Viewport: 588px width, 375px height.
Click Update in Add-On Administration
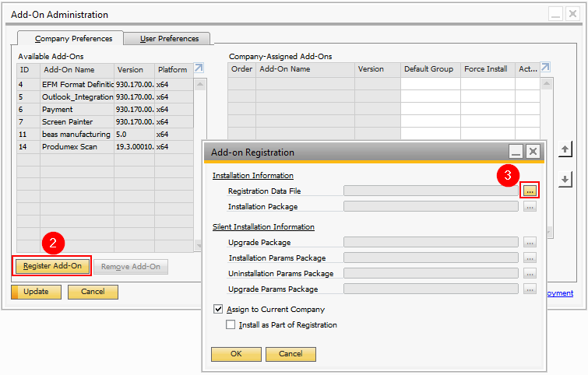pyautogui.click(x=36, y=292)
